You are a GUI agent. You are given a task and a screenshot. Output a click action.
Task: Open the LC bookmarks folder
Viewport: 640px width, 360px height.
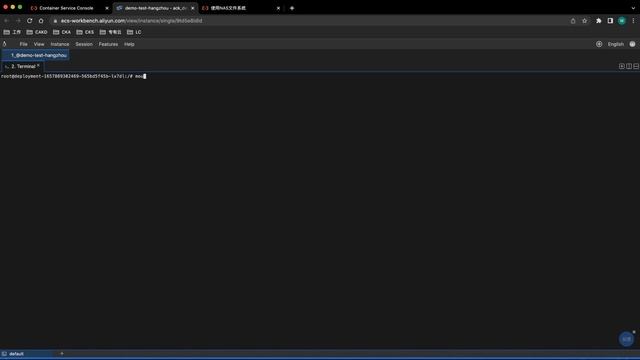point(134,32)
